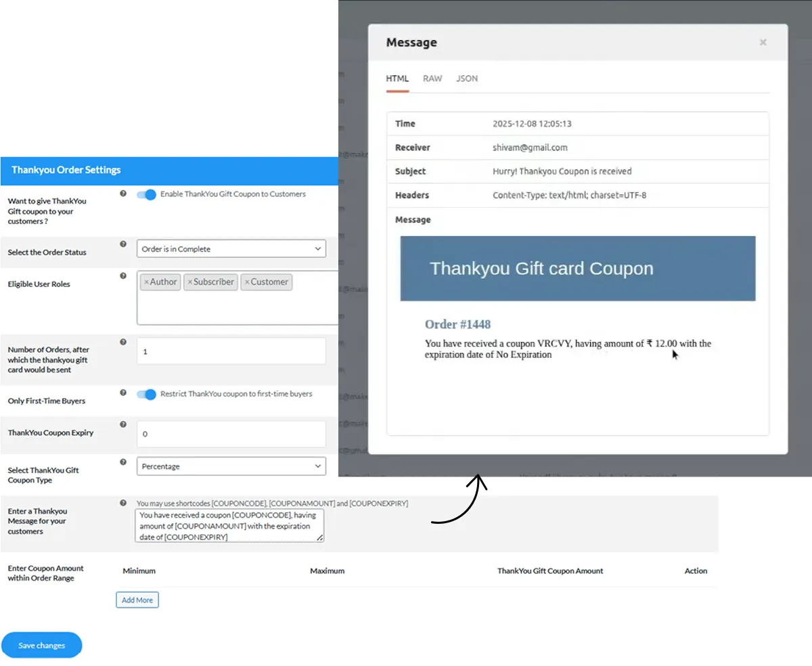
Task: Click help icon for Select ThankYou Gift Coupon Type
Action: 123,462
